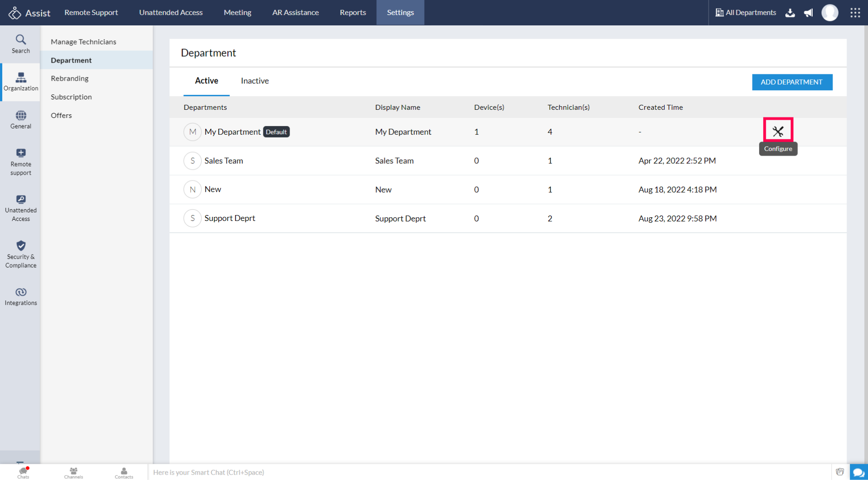This screenshot has width=868, height=480.
Task: Select the Rebranding menu item
Action: pyautogui.click(x=69, y=78)
